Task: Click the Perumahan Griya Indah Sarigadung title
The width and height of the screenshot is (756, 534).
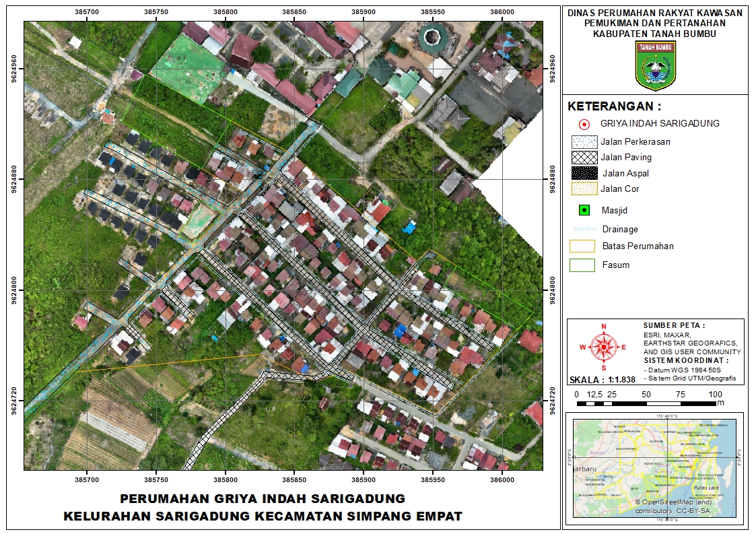Action: coord(263,499)
